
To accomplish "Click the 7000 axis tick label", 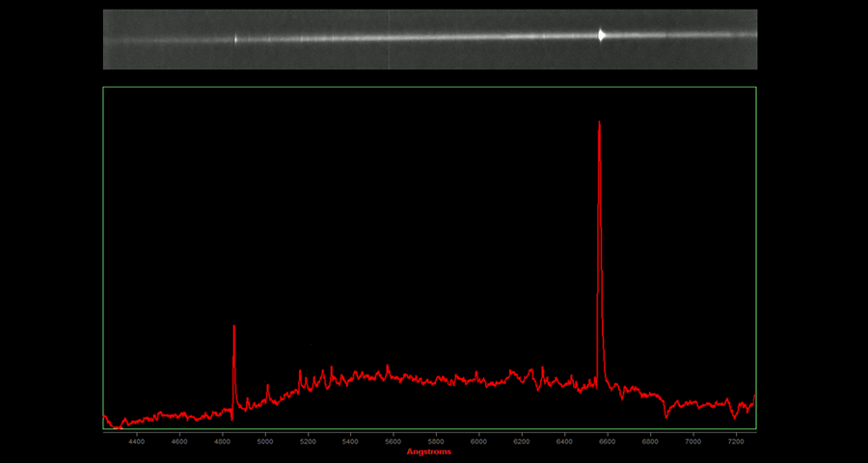I will pos(692,442).
